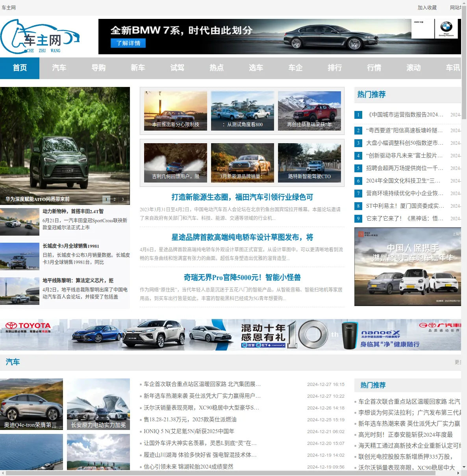Open hot item 营商环境持续优化中小企业恢
Viewport: 467px width, 476px height.
404,194
